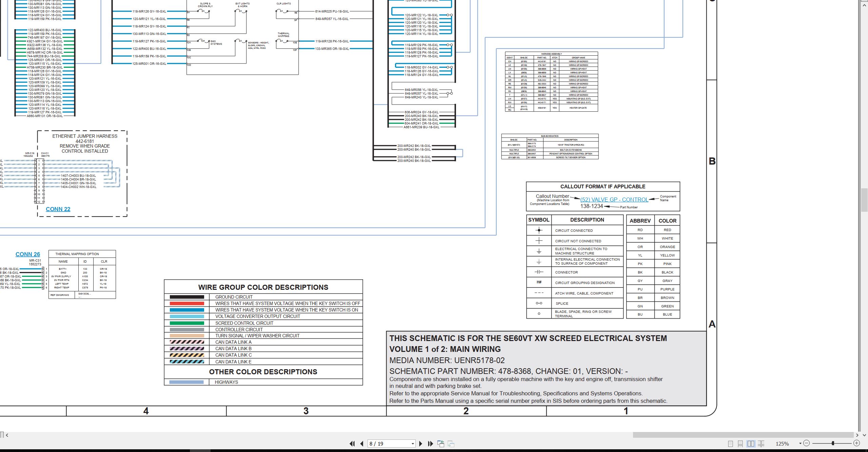Click the green SCREED CONTROL CIRCUIT swatch
Viewport: 868px width, 452px height.
click(x=187, y=323)
